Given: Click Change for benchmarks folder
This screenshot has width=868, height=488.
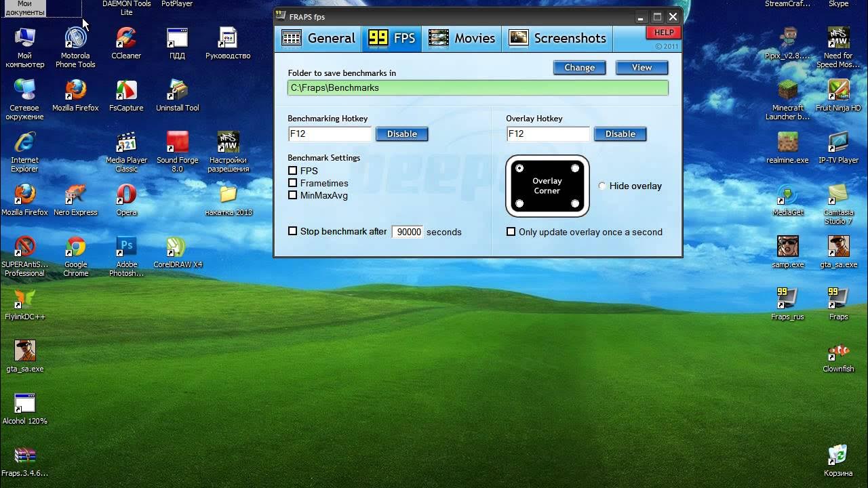Looking at the screenshot, I should pyautogui.click(x=580, y=67).
